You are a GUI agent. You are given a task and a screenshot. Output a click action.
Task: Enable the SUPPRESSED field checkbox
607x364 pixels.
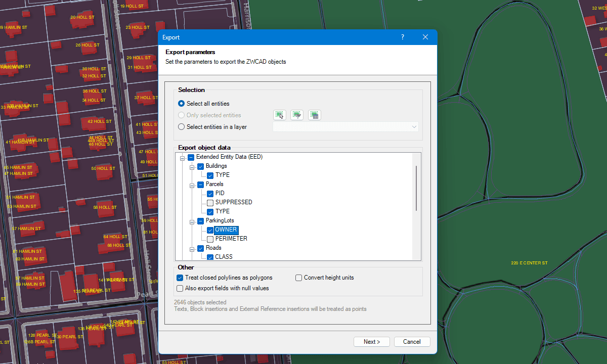pos(210,203)
